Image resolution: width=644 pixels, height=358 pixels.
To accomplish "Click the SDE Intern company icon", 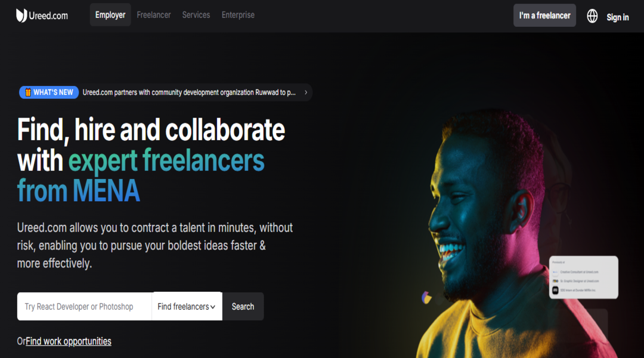I will pyautogui.click(x=555, y=290).
